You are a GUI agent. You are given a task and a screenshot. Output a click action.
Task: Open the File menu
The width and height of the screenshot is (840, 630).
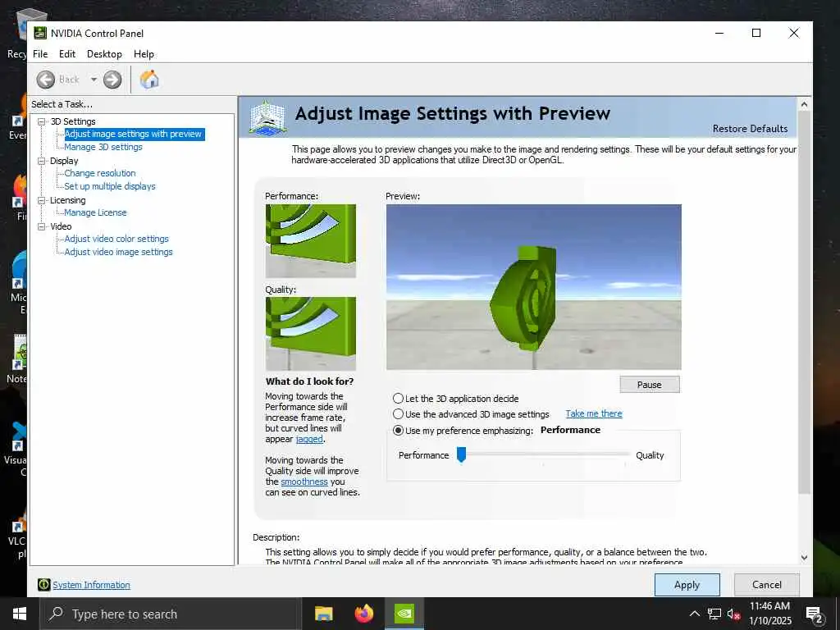click(40, 54)
